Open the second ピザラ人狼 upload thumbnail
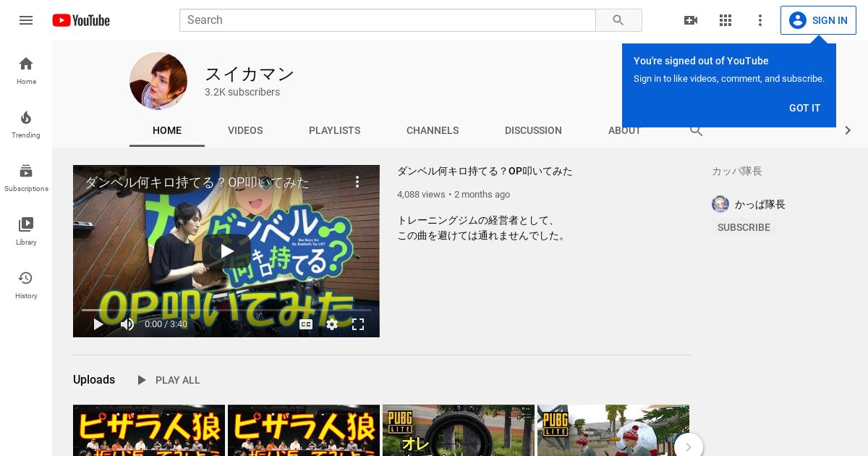This screenshot has width=868, height=456. coord(304,431)
